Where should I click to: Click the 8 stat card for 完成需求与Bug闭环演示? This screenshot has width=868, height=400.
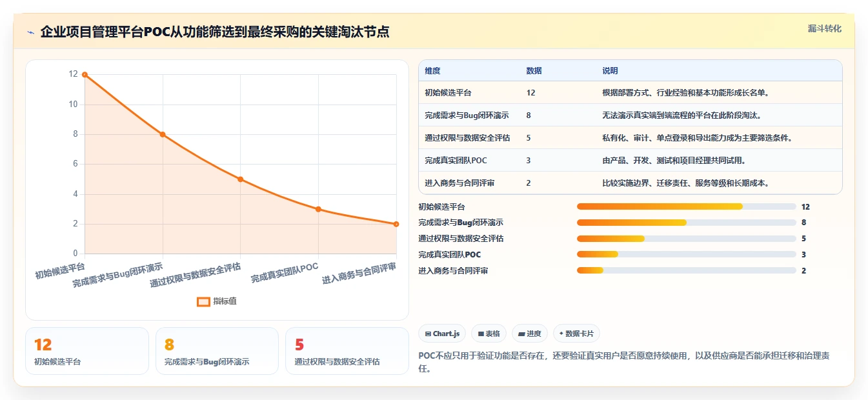(217, 351)
